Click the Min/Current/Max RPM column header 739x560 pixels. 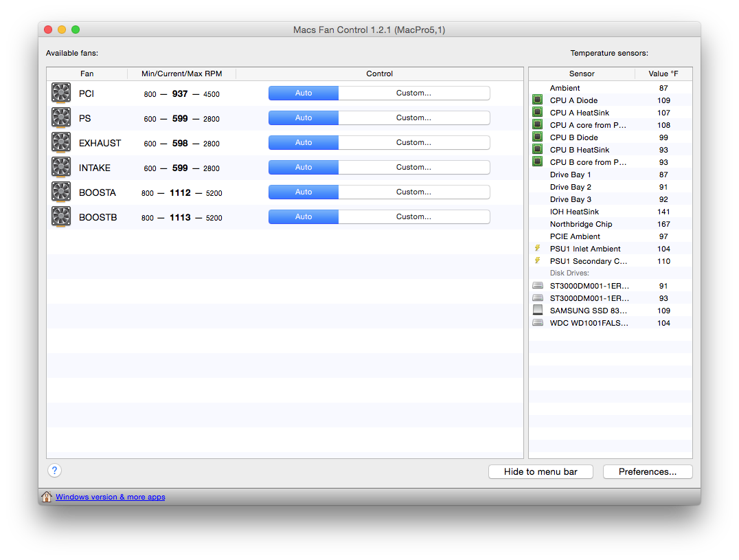(x=181, y=74)
